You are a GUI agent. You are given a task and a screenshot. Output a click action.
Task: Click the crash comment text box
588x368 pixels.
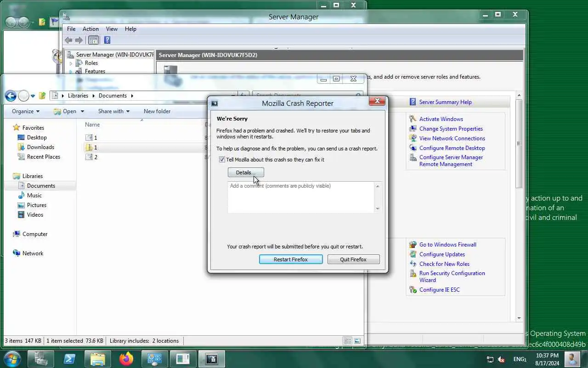click(301, 197)
